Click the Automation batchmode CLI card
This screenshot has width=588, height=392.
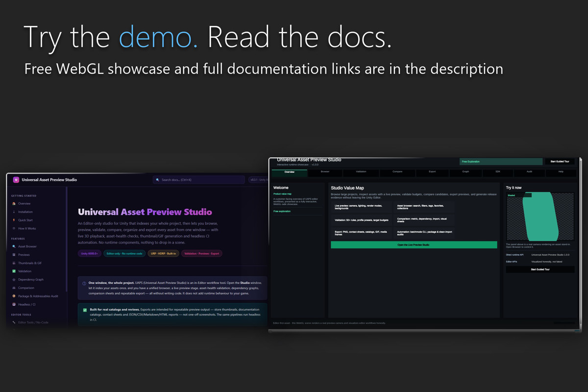click(x=425, y=233)
